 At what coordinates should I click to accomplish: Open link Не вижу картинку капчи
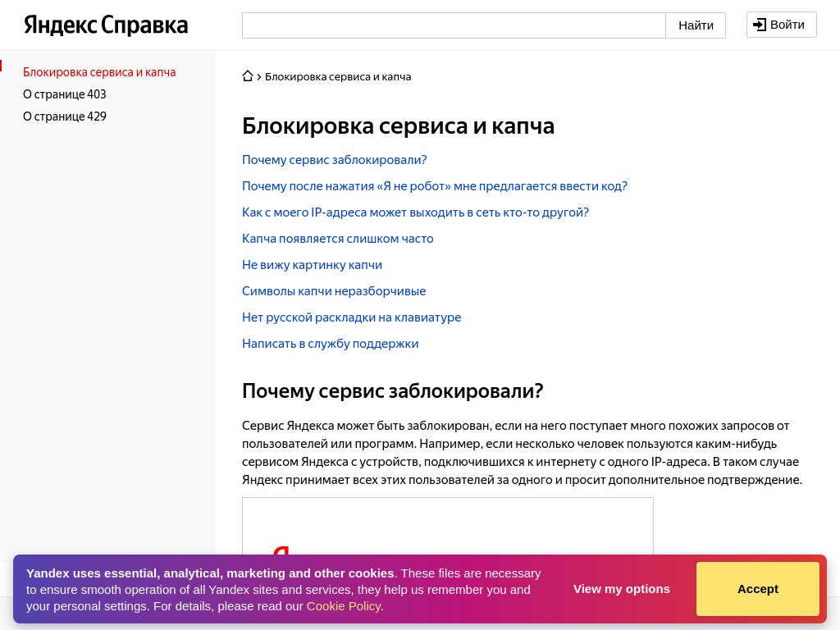click(x=312, y=265)
